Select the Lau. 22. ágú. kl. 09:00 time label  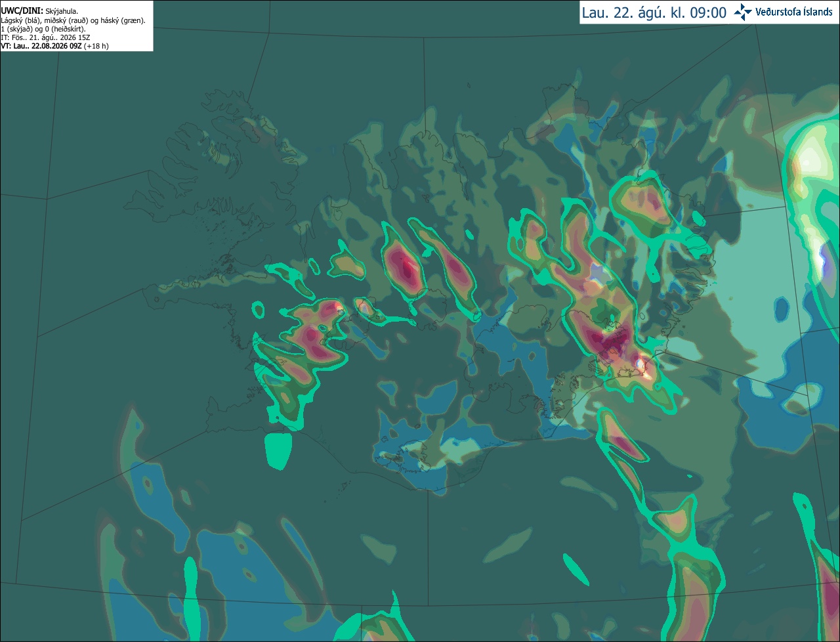654,13
